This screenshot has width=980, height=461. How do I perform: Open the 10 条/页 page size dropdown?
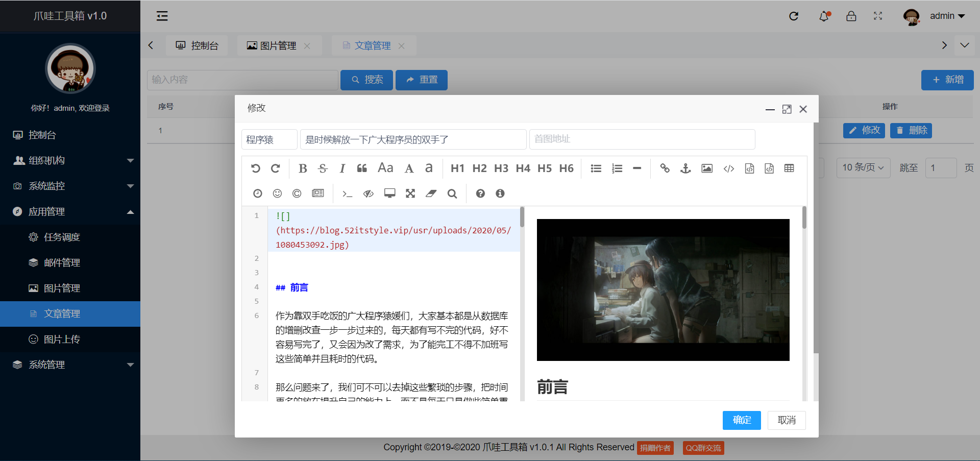click(x=863, y=167)
